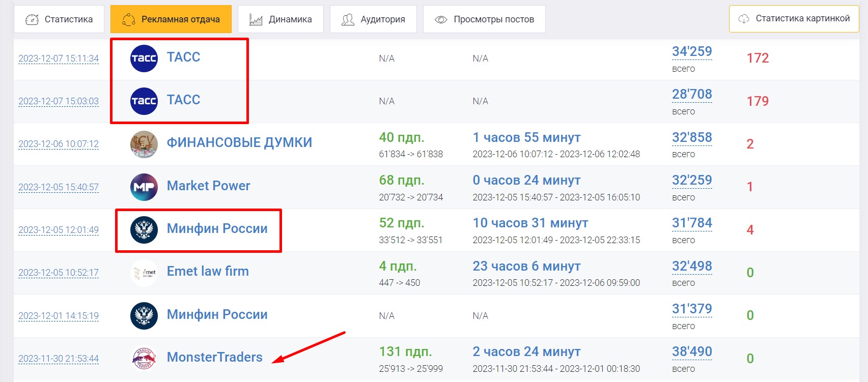
Task: Click the 25'913 -> 25'999 subscriber range
Action: [411, 369]
